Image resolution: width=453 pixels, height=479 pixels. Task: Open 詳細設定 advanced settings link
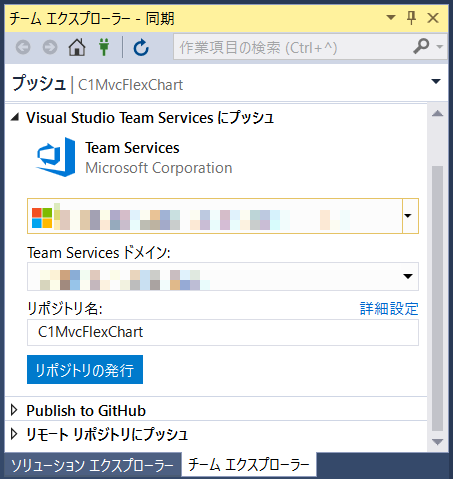point(389,308)
